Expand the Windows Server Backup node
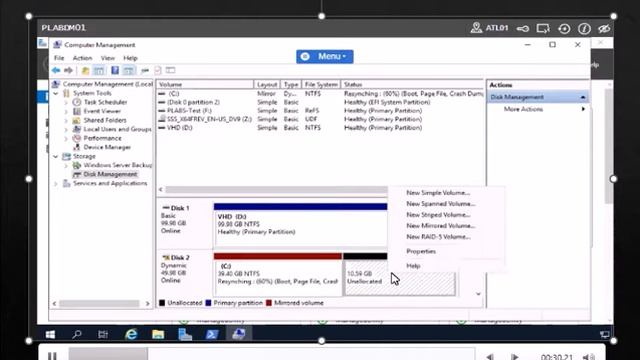Image resolution: width=640 pixels, height=360 pixels. coord(66,165)
